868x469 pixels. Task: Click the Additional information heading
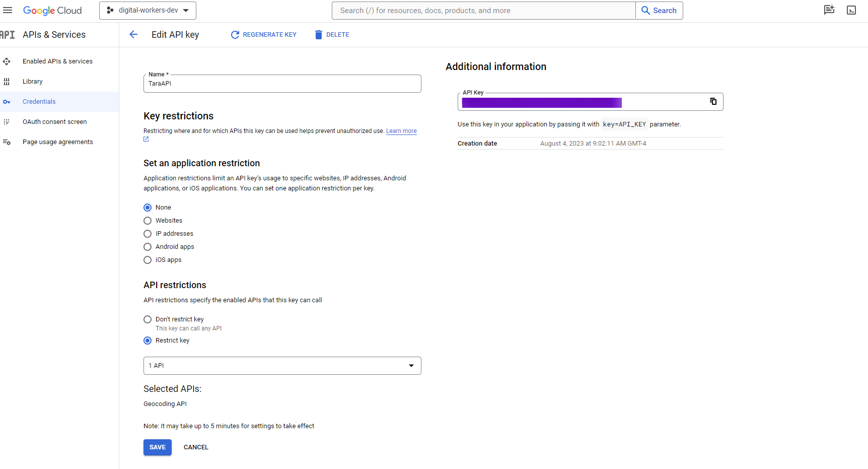coord(496,66)
